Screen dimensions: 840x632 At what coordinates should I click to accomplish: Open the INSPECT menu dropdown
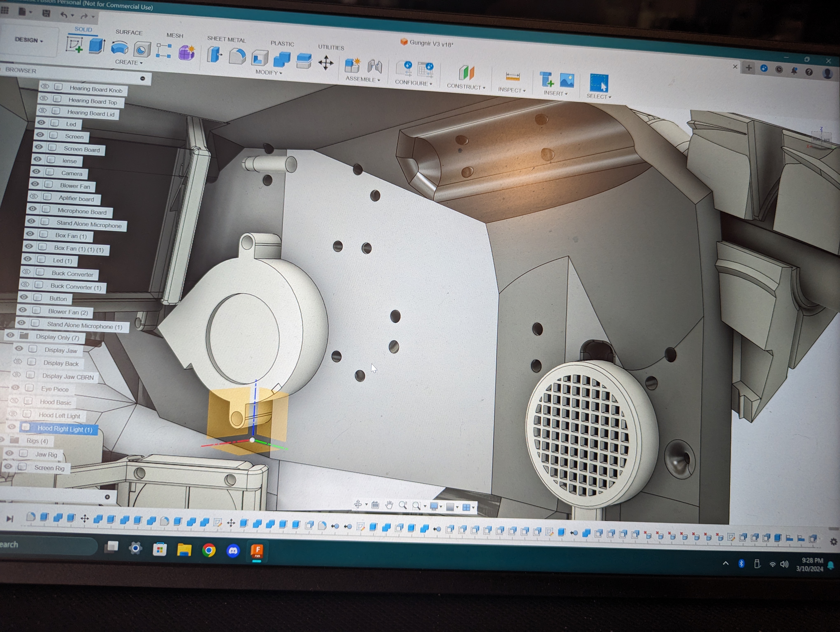(x=512, y=90)
